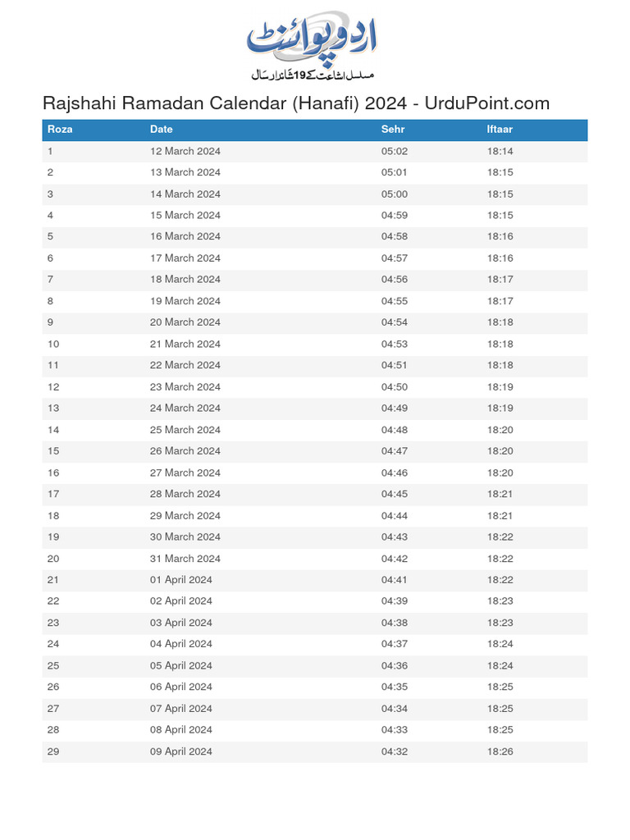This screenshot has height=840, width=630.
Task: Click the 31 March 2024 date cell
Action: (185, 559)
